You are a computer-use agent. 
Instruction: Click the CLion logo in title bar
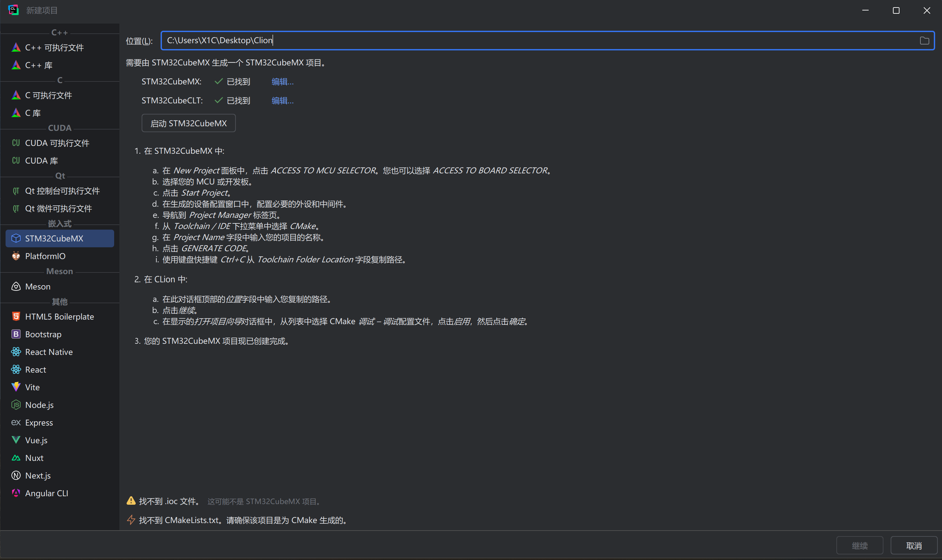click(13, 10)
